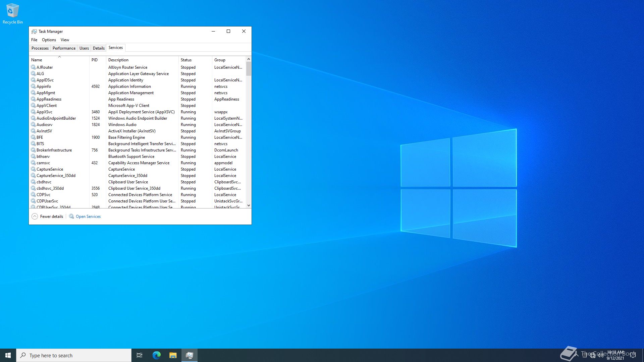This screenshot has width=644, height=362.
Task: Click the gear icon beside BITS
Action: coord(33,144)
